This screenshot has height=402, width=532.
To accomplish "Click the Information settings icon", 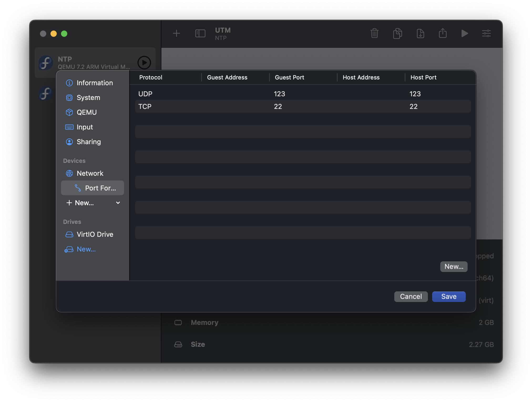I will point(69,83).
